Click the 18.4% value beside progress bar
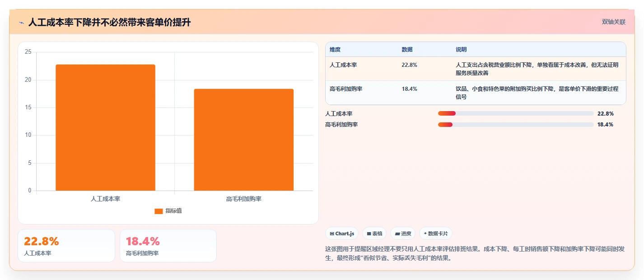 pyautogui.click(x=606, y=125)
